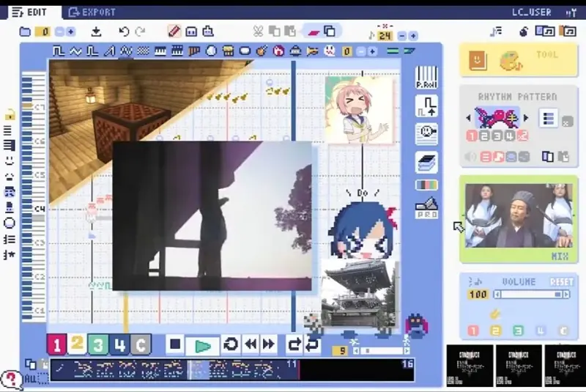Image resolution: width=586 pixels, height=392 pixels.
Task: Go to previous rhythm pattern
Action: pos(468,118)
